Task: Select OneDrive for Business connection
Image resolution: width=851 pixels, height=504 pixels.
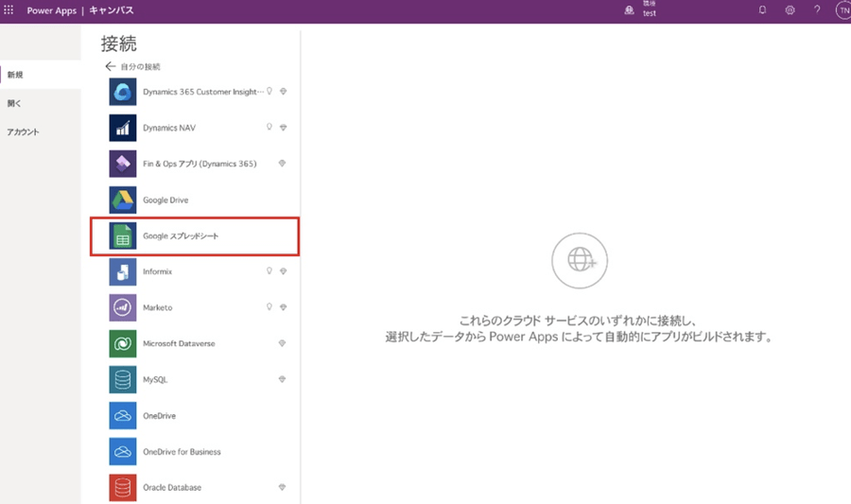Action: [182, 451]
